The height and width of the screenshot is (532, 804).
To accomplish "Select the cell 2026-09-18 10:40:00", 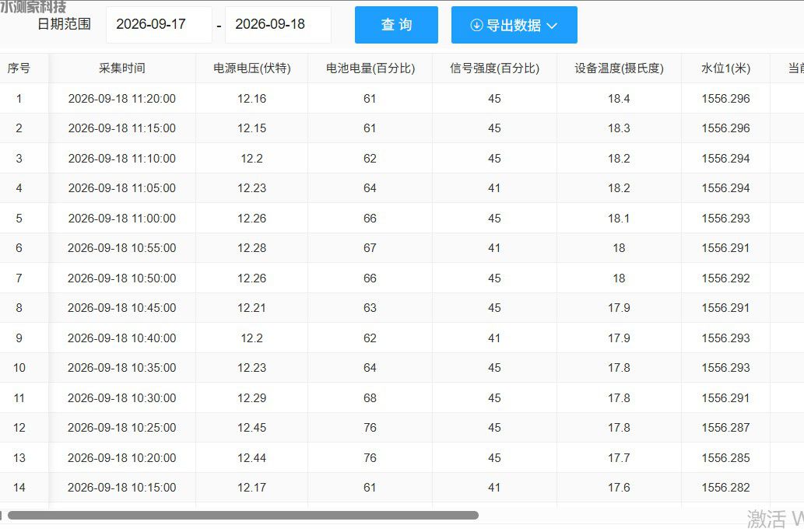I will point(122,338).
